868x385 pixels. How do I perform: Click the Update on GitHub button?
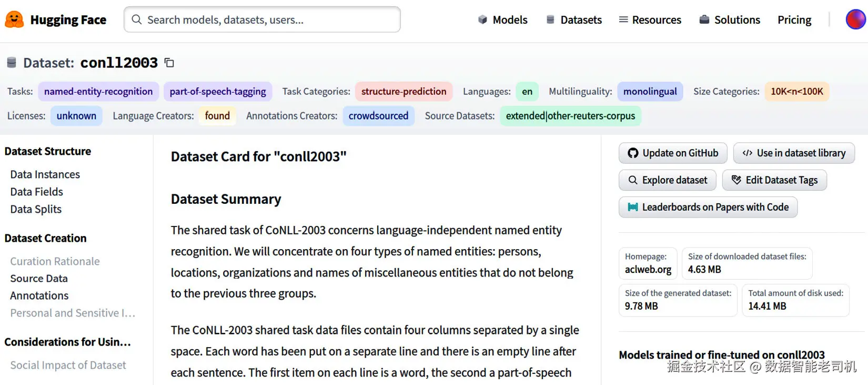pyautogui.click(x=673, y=153)
